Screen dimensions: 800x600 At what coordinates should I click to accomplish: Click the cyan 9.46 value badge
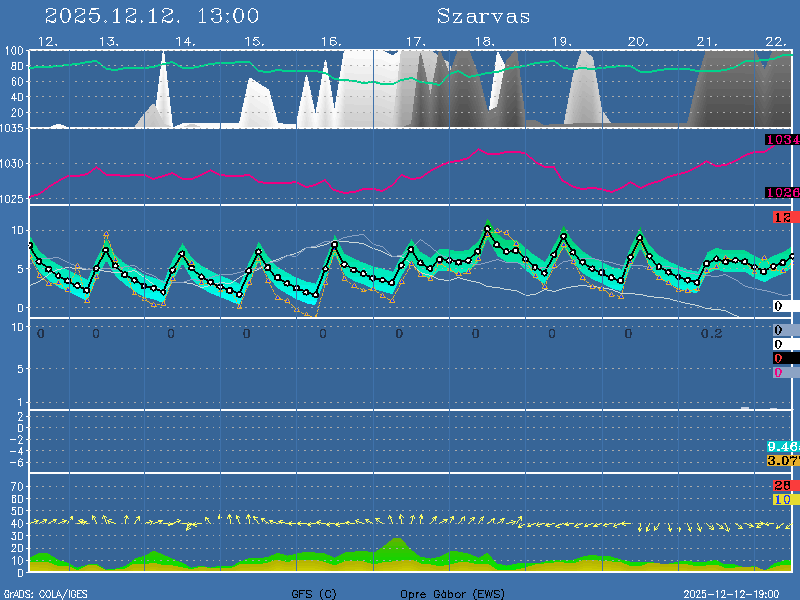782,446
